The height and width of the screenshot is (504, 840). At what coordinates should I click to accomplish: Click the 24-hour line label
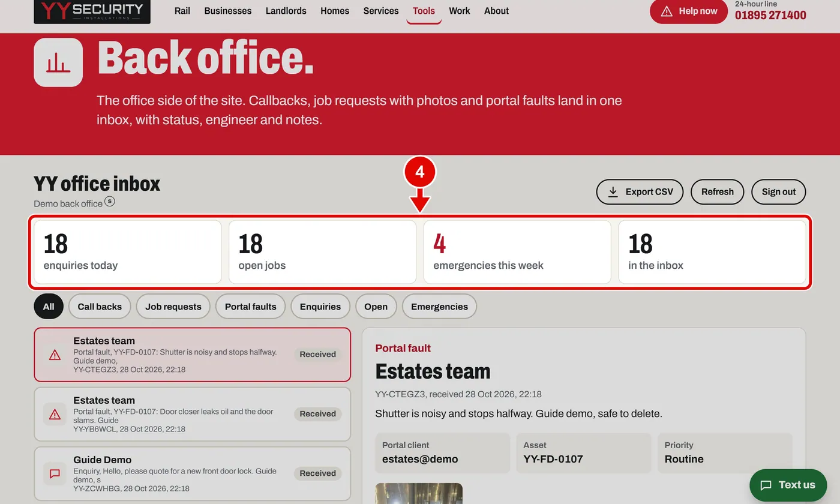pos(756,4)
